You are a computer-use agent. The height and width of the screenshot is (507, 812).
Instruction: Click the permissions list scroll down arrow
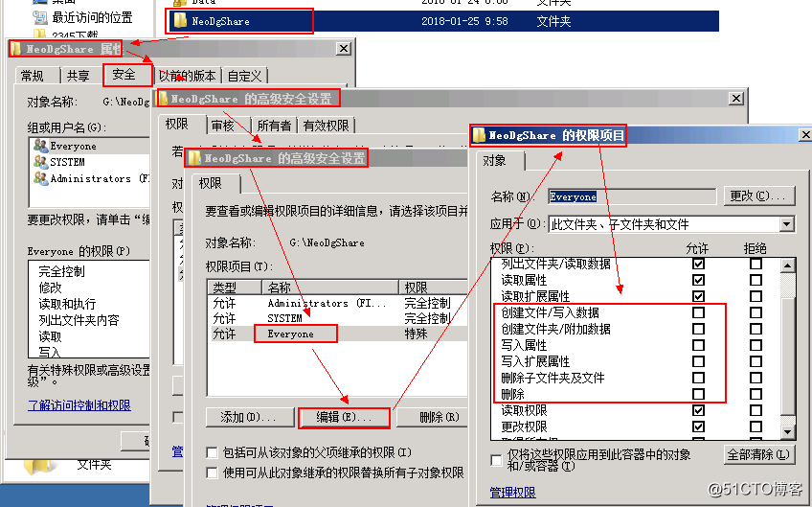pyautogui.click(x=788, y=432)
